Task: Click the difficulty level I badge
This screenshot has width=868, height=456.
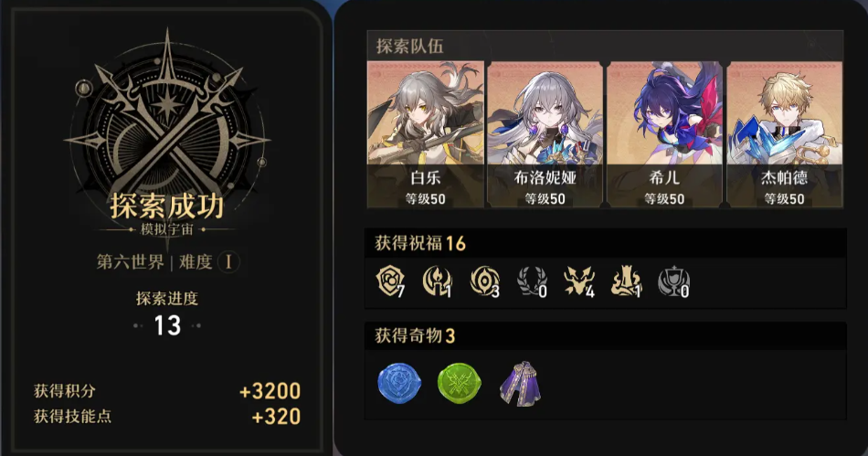Action: [x=228, y=261]
